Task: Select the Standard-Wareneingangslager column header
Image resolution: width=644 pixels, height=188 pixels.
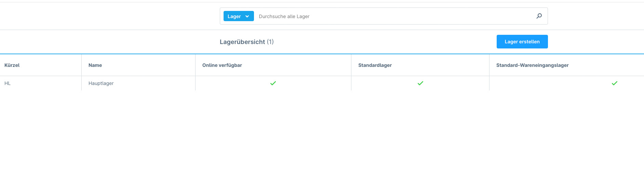Action: (x=532, y=65)
